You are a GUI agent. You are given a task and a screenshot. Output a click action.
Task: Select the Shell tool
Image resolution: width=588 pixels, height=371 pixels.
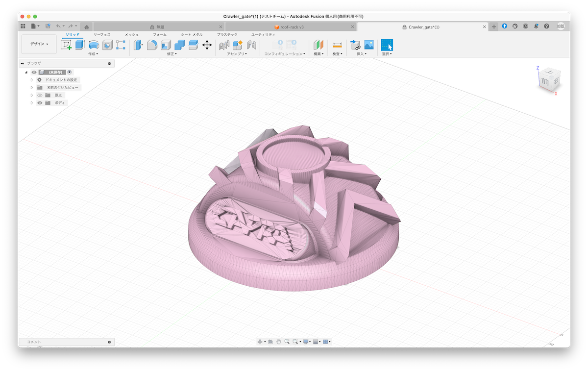pos(166,45)
